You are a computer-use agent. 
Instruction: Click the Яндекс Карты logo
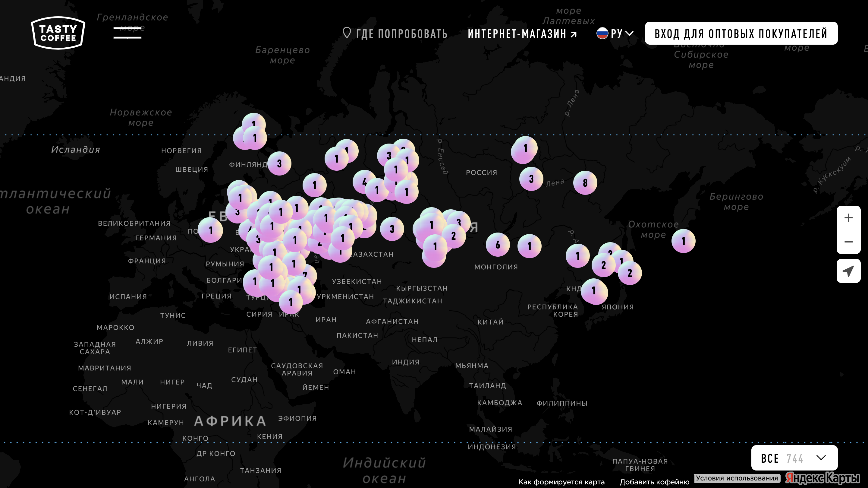[x=823, y=478]
